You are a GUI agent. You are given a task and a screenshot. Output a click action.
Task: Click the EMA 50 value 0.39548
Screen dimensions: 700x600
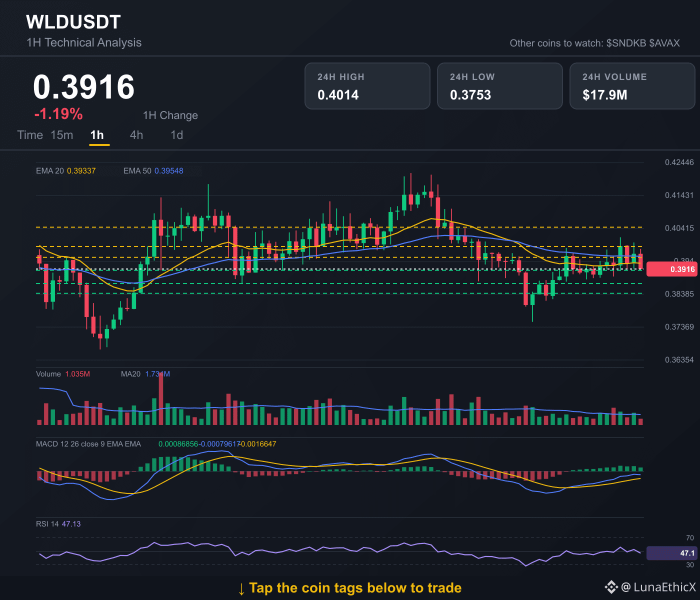169,171
